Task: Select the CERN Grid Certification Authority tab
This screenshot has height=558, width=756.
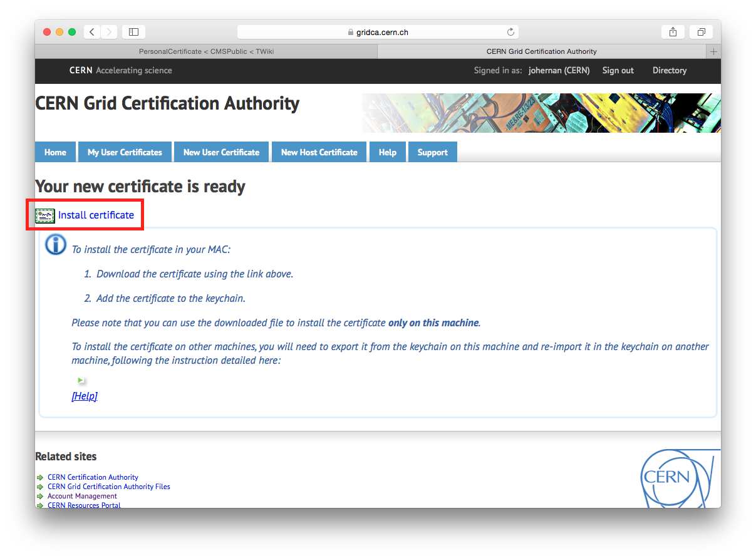Action: 542,51
